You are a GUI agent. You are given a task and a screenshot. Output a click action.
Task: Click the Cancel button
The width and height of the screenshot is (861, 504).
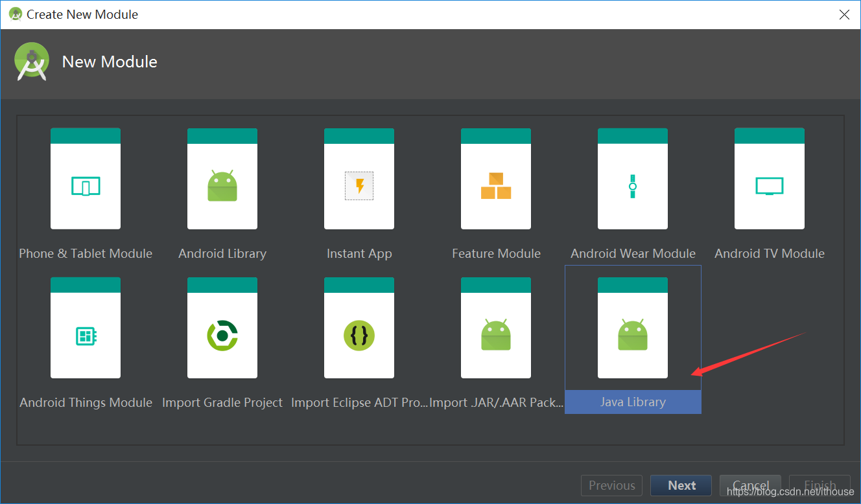(751, 485)
